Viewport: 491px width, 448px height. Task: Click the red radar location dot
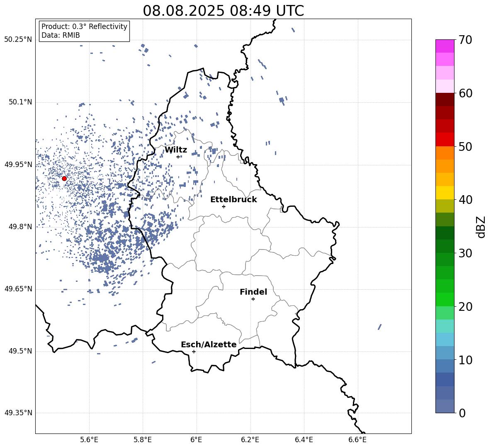click(x=64, y=179)
